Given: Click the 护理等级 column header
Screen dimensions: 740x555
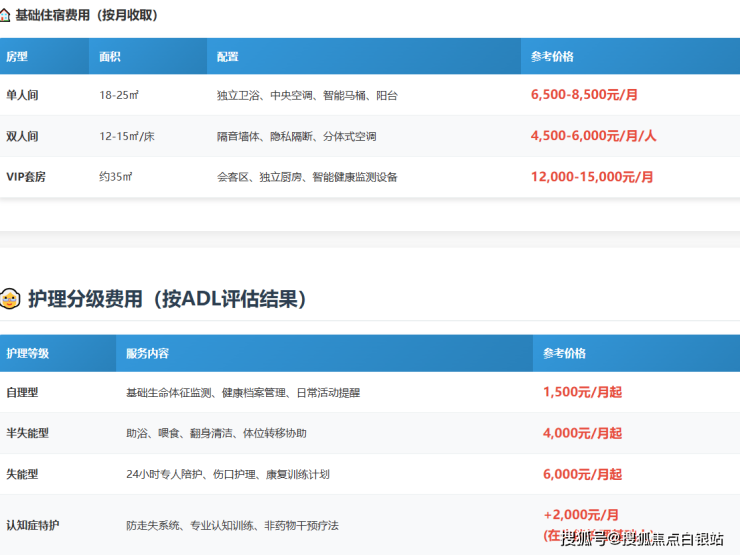Looking at the screenshot, I should 27,353.
